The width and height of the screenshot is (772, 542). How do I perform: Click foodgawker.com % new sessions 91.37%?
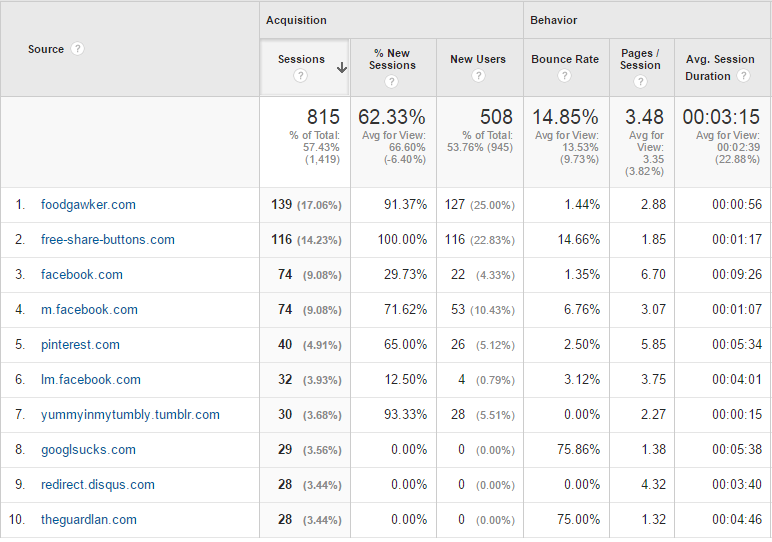point(405,204)
